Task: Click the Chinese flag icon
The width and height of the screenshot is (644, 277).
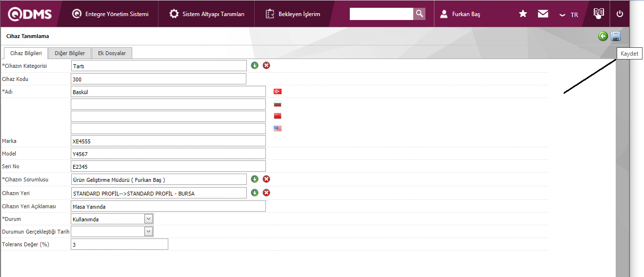Action: point(278,116)
